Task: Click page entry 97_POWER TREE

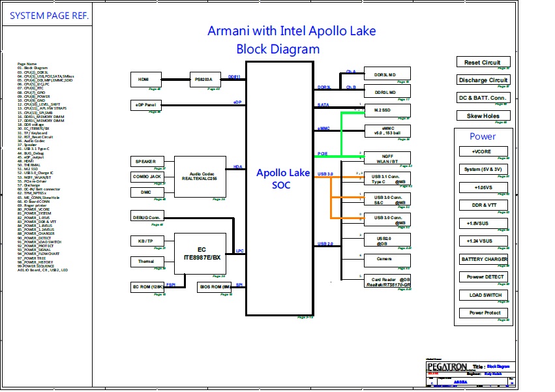Action: coord(31,258)
